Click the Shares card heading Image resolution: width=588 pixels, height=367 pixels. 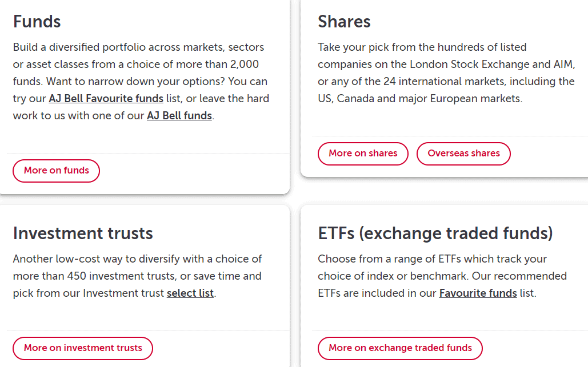pos(344,22)
